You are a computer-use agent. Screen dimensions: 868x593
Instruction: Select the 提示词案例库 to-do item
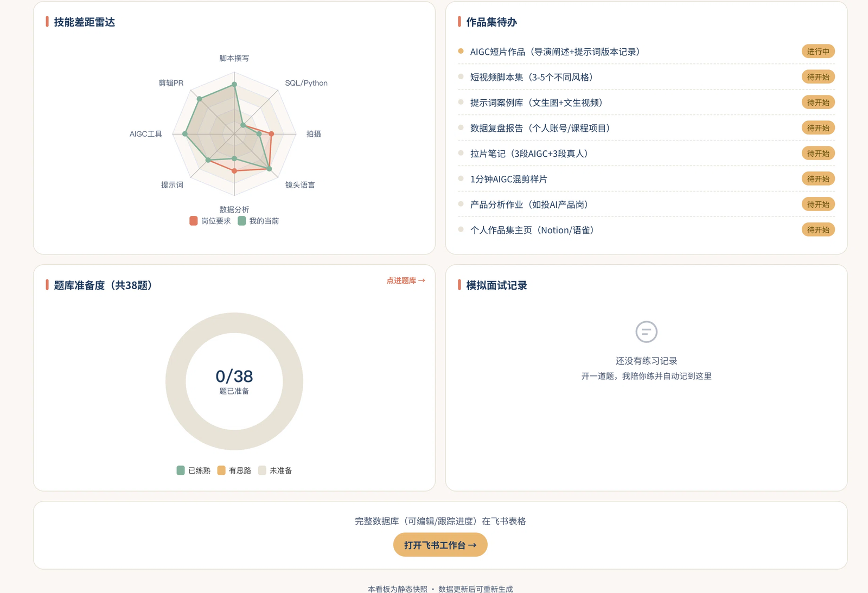646,103
